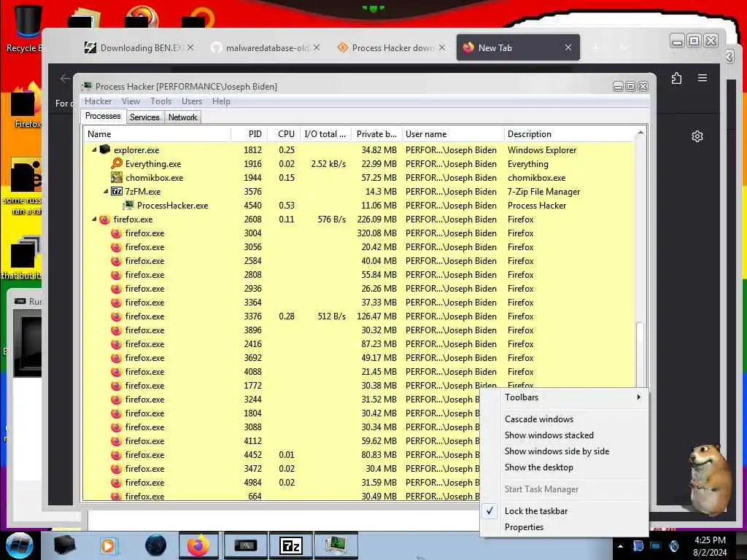Collapse the explorer.exe tree node
This screenshot has width=747, height=560.
pyautogui.click(x=94, y=149)
